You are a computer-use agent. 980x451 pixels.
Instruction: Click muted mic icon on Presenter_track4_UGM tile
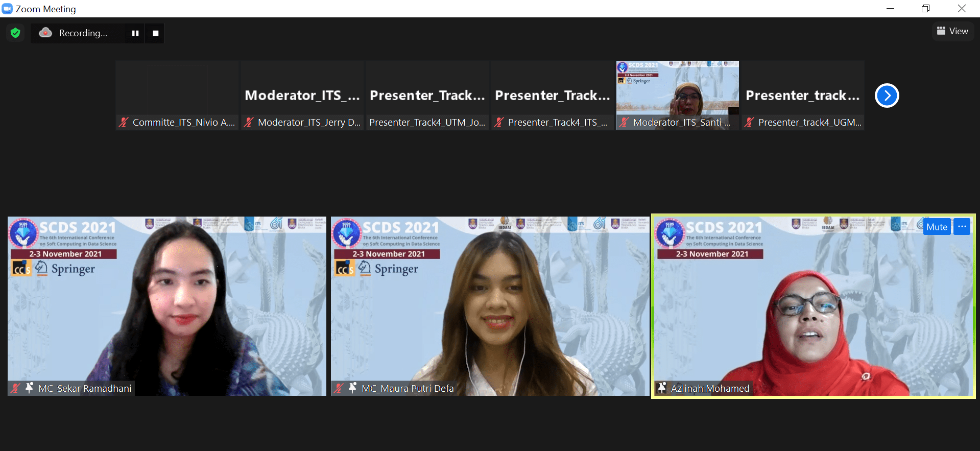tap(749, 123)
